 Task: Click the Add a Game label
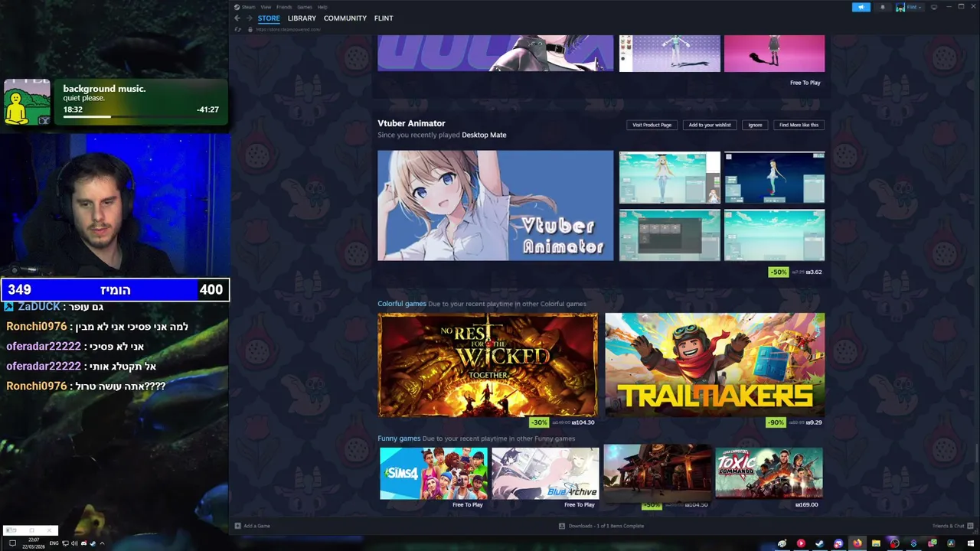click(256, 526)
